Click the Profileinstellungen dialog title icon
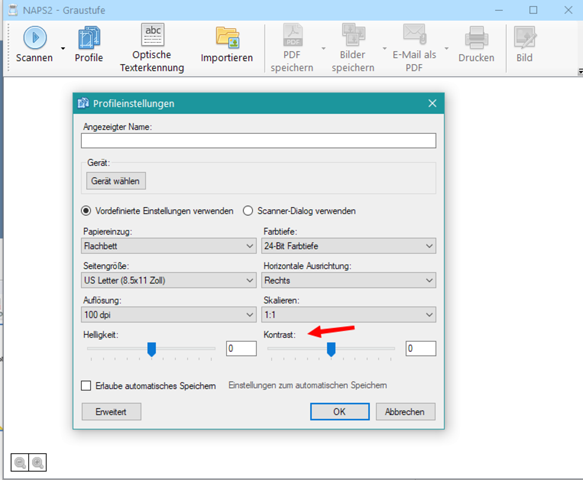This screenshot has width=583, height=480. 83,103
